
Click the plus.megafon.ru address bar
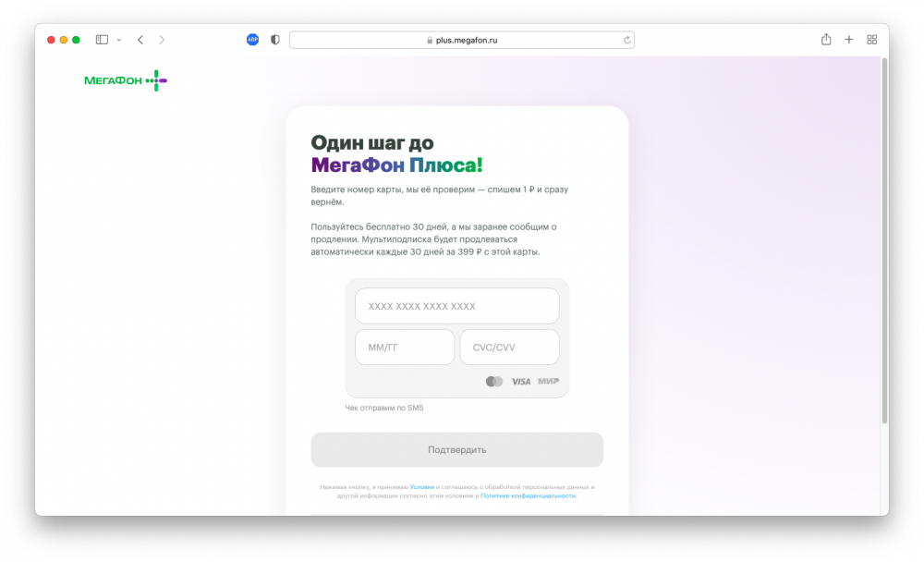461,40
